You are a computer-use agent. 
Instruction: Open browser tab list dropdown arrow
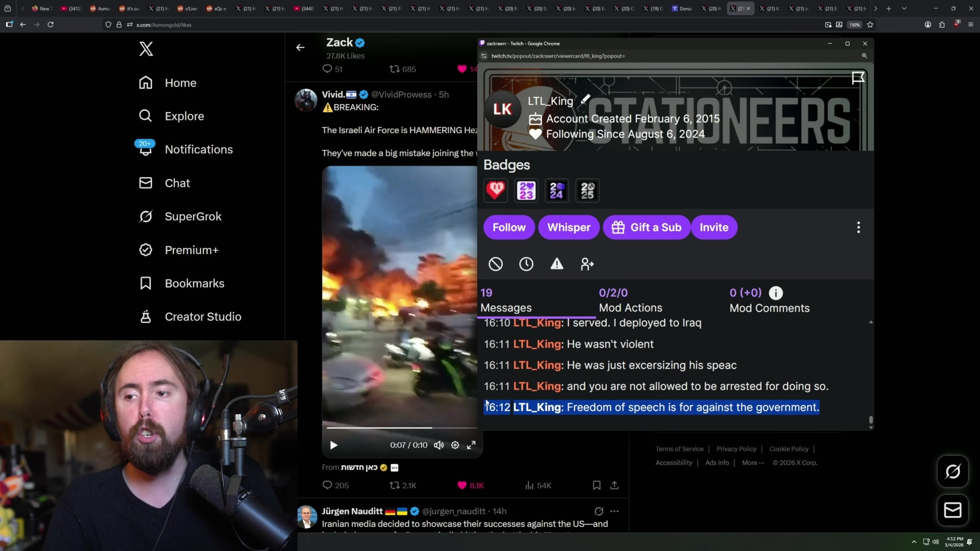coord(904,9)
